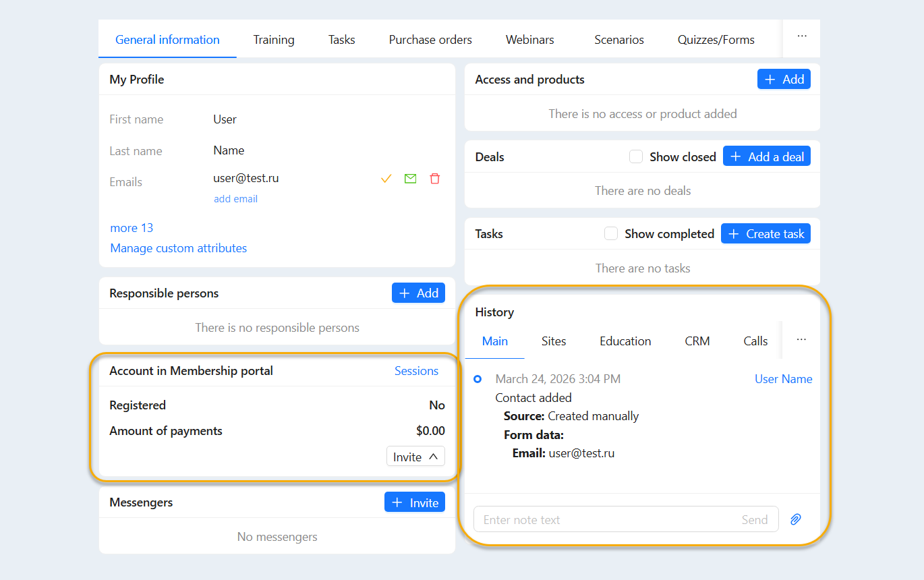This screenshot has width=924, height=580.
Task: Click the Messengers Invite button
Action: [415, 502]
